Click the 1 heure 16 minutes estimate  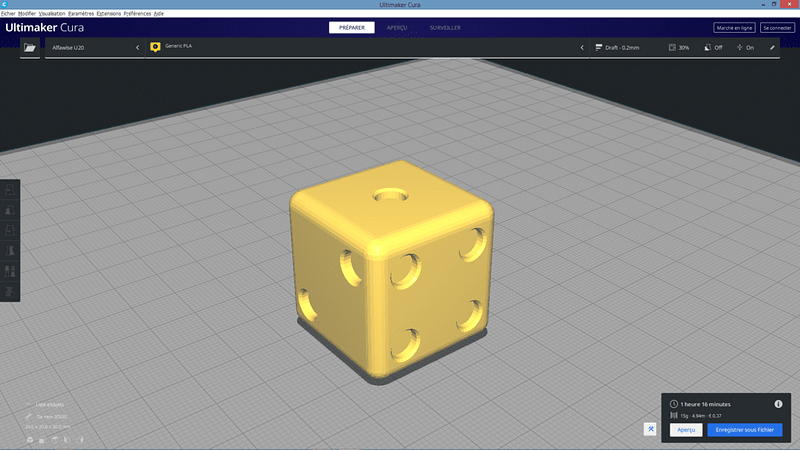coord(705,404)
